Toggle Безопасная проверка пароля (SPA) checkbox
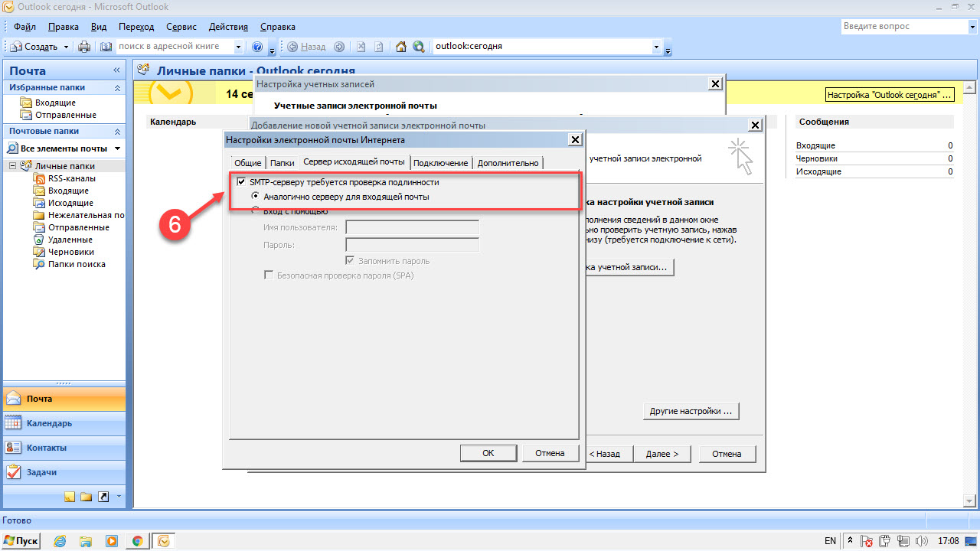980x551 pixels. 269,275
